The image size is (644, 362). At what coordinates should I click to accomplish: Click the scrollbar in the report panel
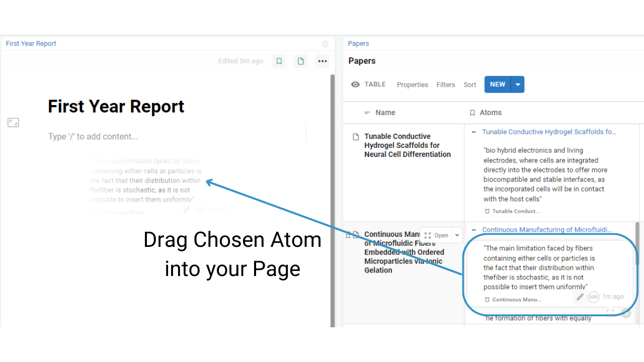coord(332,201)
